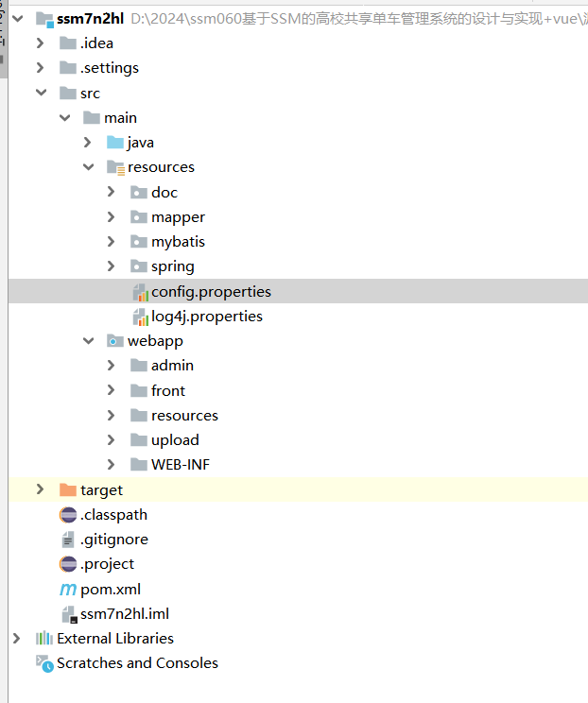Collapse the src folder

(40, 93)
